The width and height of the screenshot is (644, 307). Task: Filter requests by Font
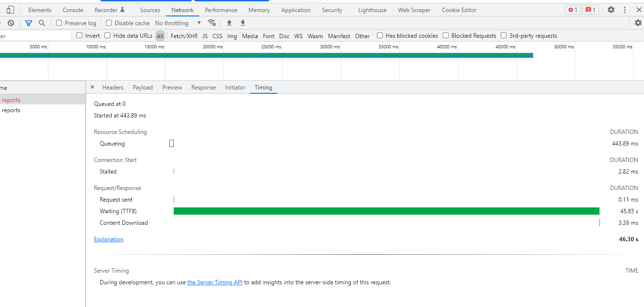click(269, 36)
